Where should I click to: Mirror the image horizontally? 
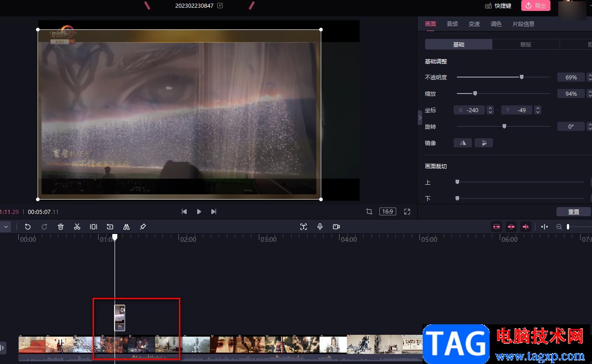463,143
